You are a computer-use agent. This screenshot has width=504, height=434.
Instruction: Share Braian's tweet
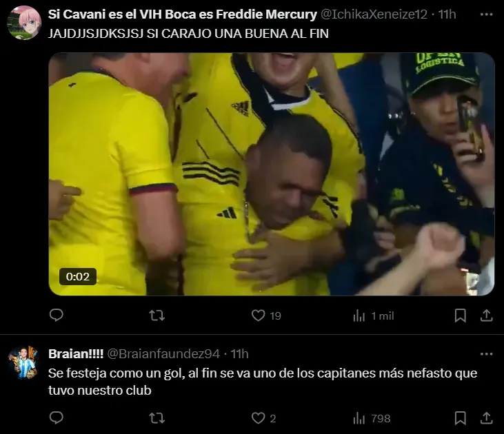[486, 418]
